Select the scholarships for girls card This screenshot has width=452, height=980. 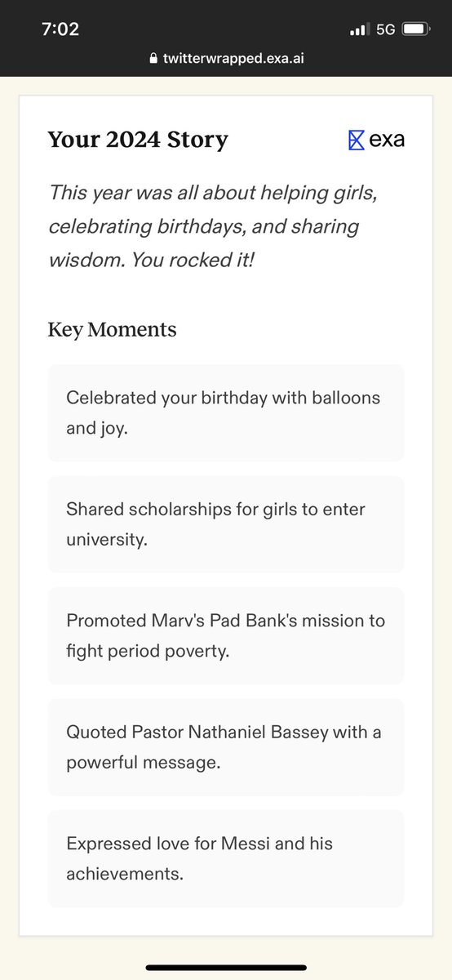coord(226,523)
